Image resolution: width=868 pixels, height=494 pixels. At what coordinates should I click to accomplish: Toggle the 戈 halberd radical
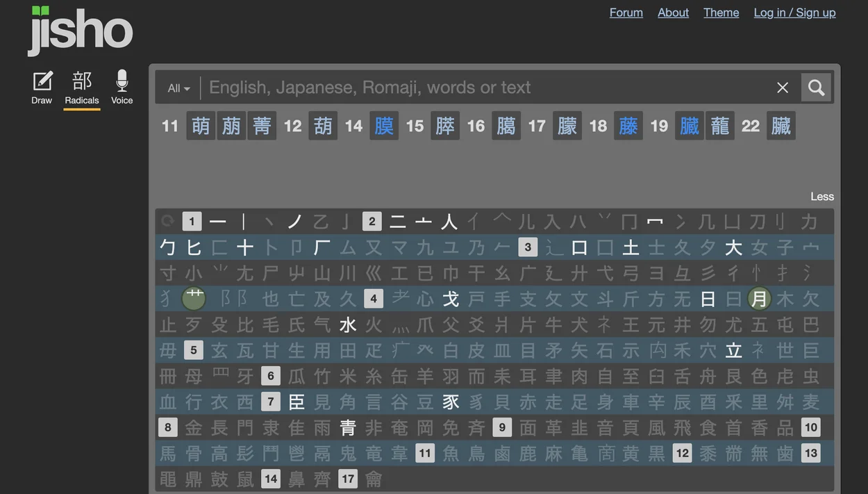coord(451,299)
